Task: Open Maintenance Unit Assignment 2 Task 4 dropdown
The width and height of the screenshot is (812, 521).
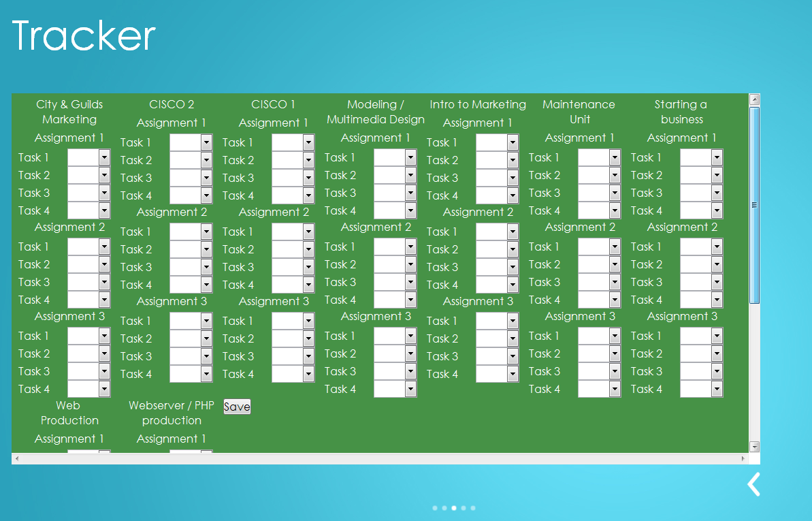Action: (x=599, y=300)
